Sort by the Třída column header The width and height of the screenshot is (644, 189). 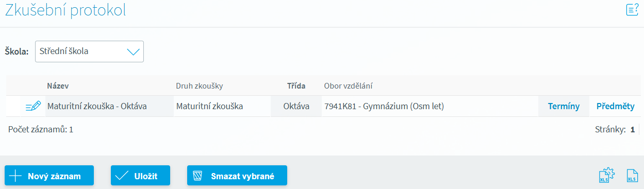[296, 85]
